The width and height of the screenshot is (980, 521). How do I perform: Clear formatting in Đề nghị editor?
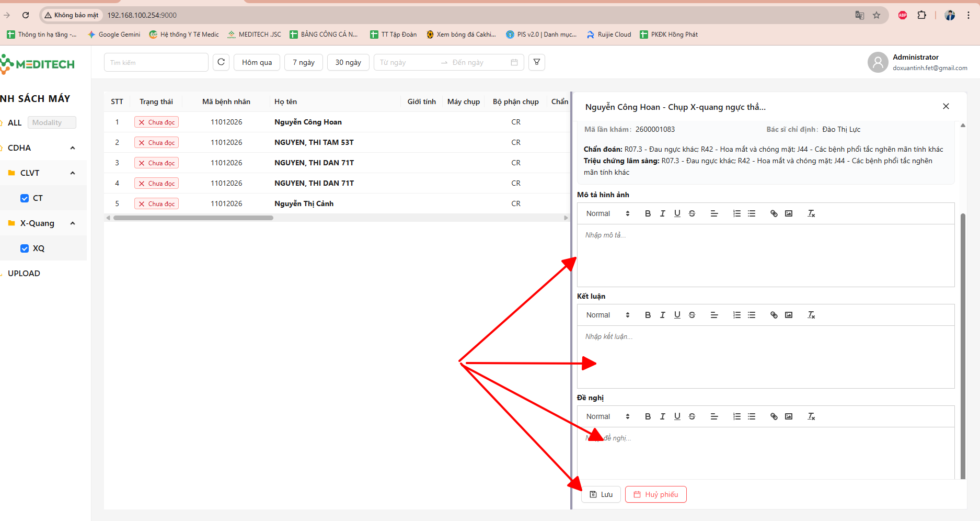(811, 416)
